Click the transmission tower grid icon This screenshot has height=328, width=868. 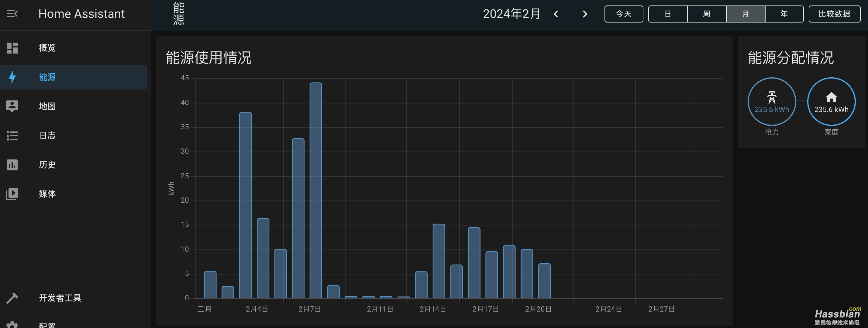pyautogui.click(x=772, y=97)
